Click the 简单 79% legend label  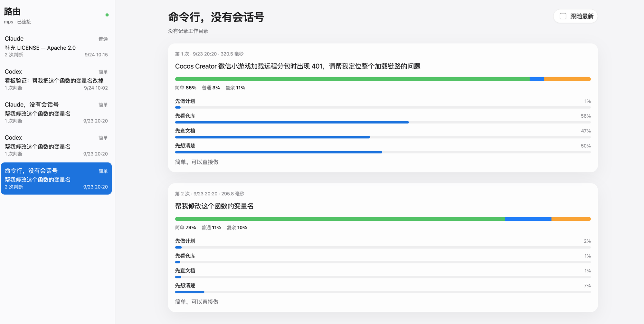point(185,228)
